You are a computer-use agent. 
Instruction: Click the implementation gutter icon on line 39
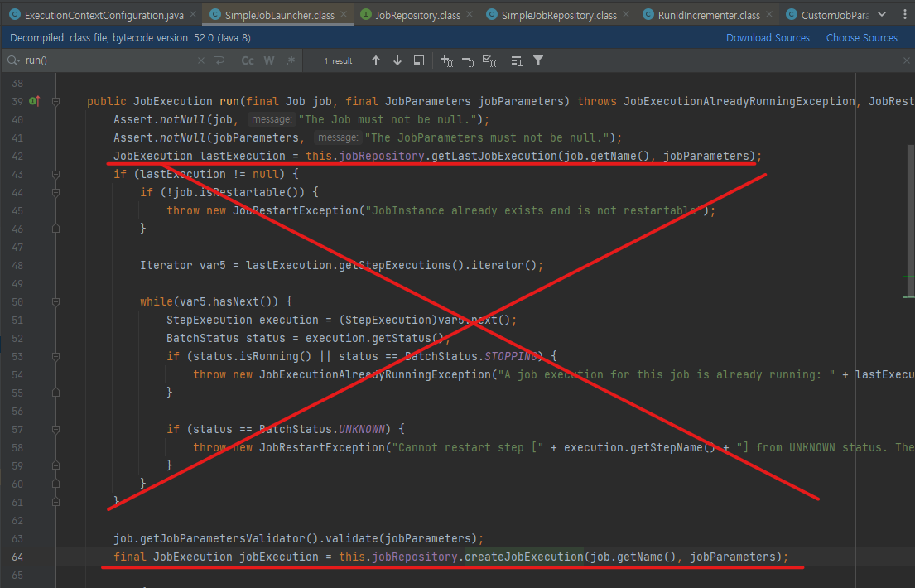pyautogui.click(x=35, y=101)
